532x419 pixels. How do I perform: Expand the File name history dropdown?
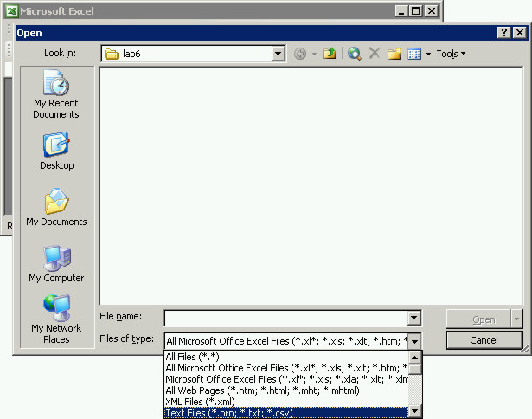[x=413, y=319]
